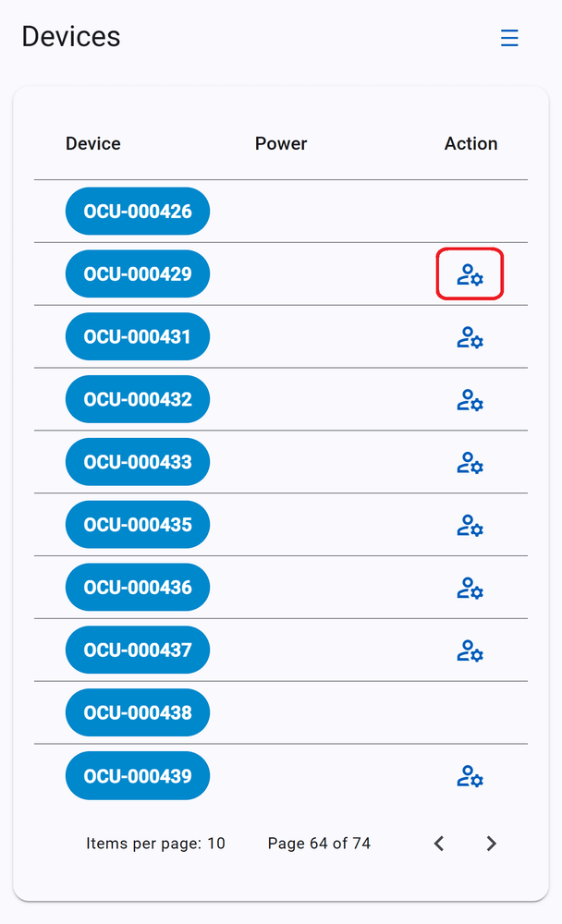Open user settings for OCU-000439
Image resolution: width=562 pixels, height=924 pixels.
click(470, 776)
